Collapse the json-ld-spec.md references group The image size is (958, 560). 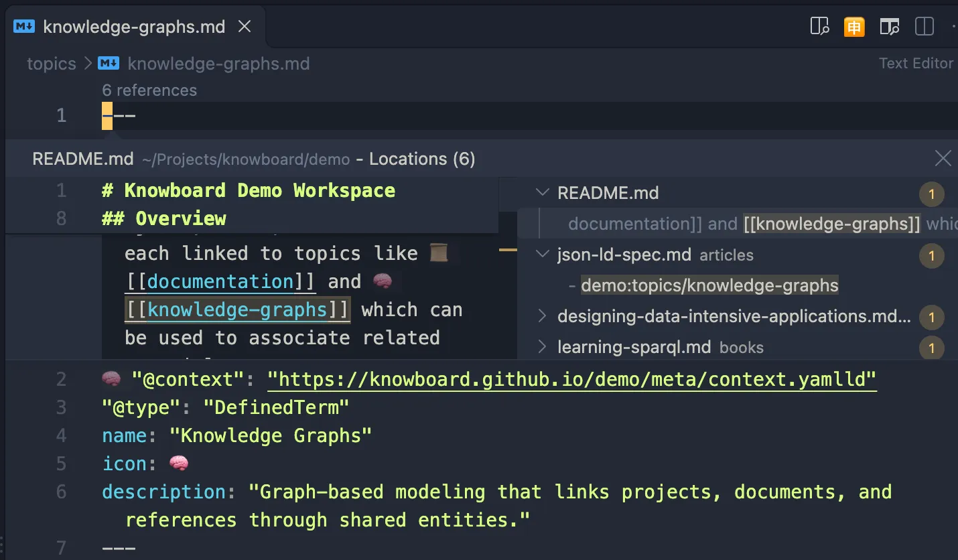[542, 255]
